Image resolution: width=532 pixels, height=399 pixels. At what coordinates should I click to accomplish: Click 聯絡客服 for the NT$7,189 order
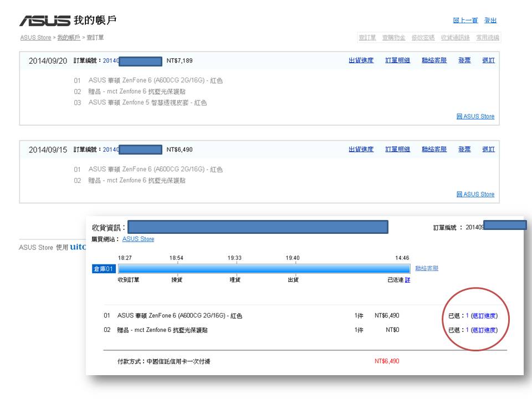click(434, 60)
